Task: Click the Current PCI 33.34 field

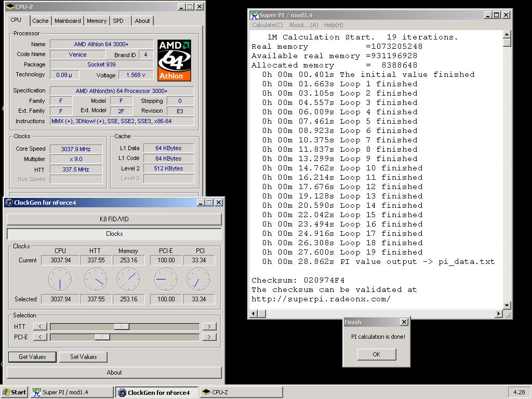Action: tap(199, 260)
